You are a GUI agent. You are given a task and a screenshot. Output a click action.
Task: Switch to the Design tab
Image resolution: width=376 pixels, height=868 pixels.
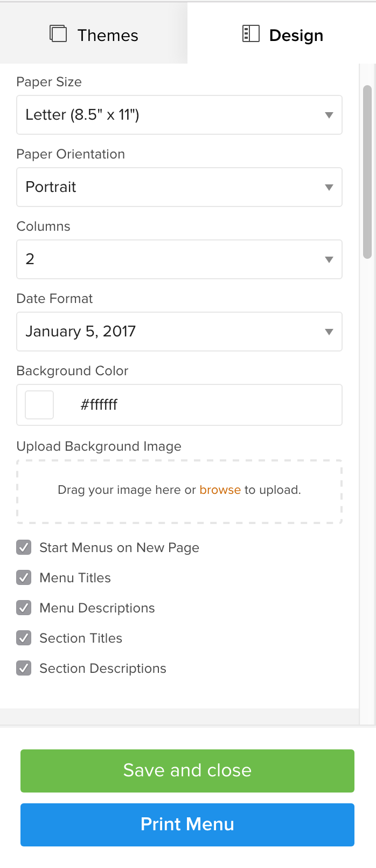point(282,33)
